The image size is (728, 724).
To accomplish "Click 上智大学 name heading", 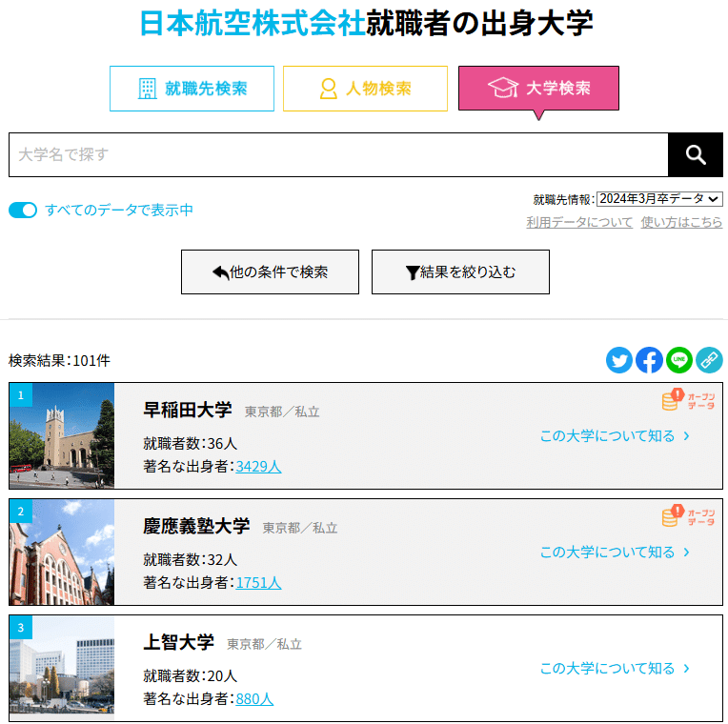I will pyautogui.click(x=179, y=642).
